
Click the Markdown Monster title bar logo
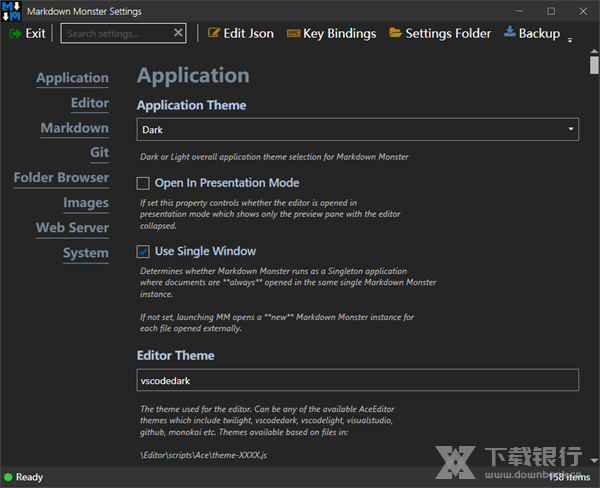point(12,10)
